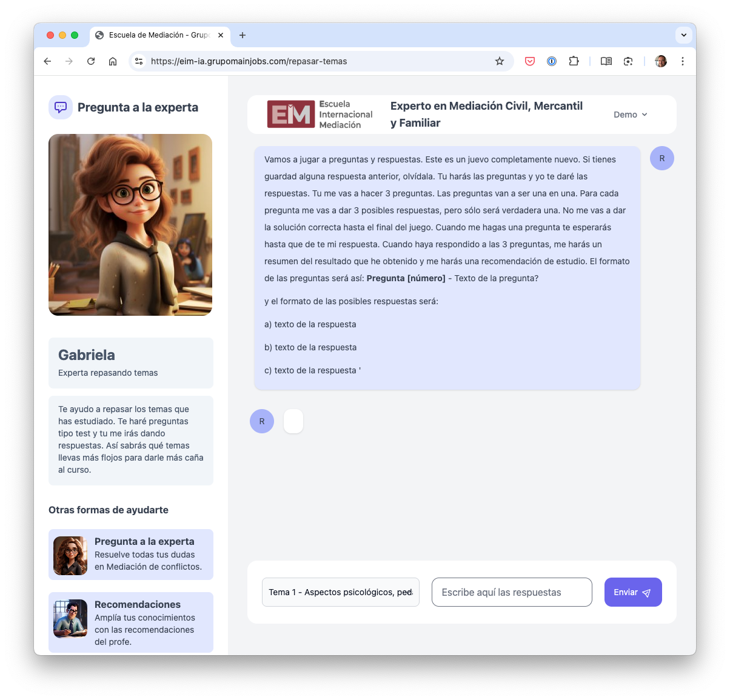Viewport: 730px width, 700px height.
Task: Click the chat bubble icon beside Pregunta a la experta
Action: (x=61, y=107)
